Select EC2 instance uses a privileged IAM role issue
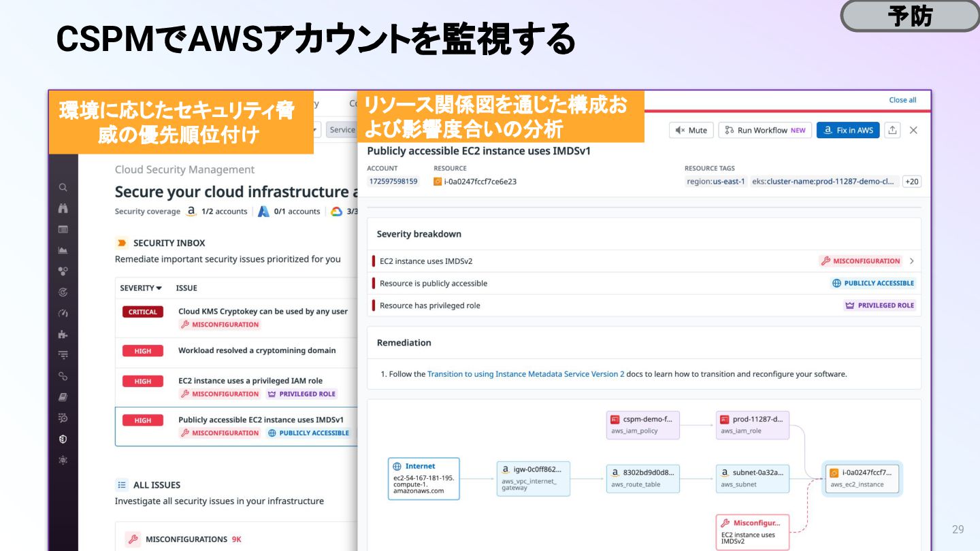The image size is (980, 551). click(x=236, y=387)
